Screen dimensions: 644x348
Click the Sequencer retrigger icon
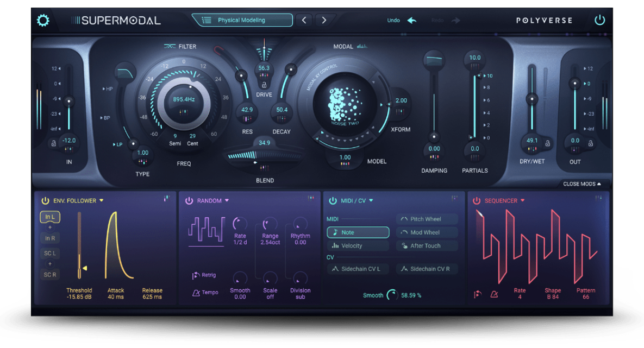point(477,294)
